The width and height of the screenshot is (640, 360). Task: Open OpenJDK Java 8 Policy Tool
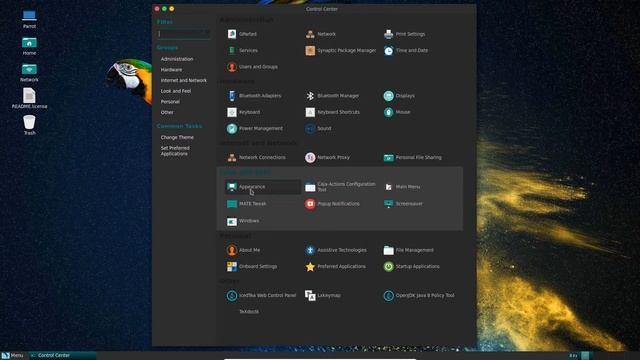pyautogui.click(x=419, y=295)
